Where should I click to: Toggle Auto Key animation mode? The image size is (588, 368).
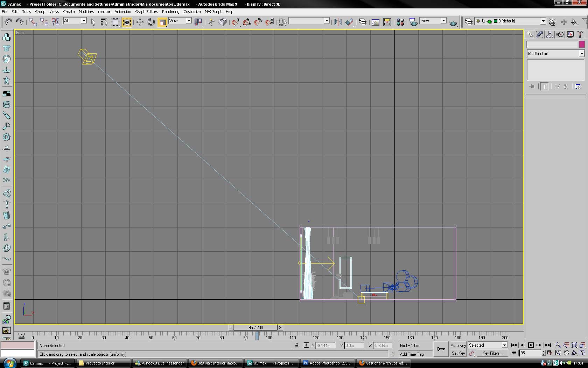pos(458,345)
